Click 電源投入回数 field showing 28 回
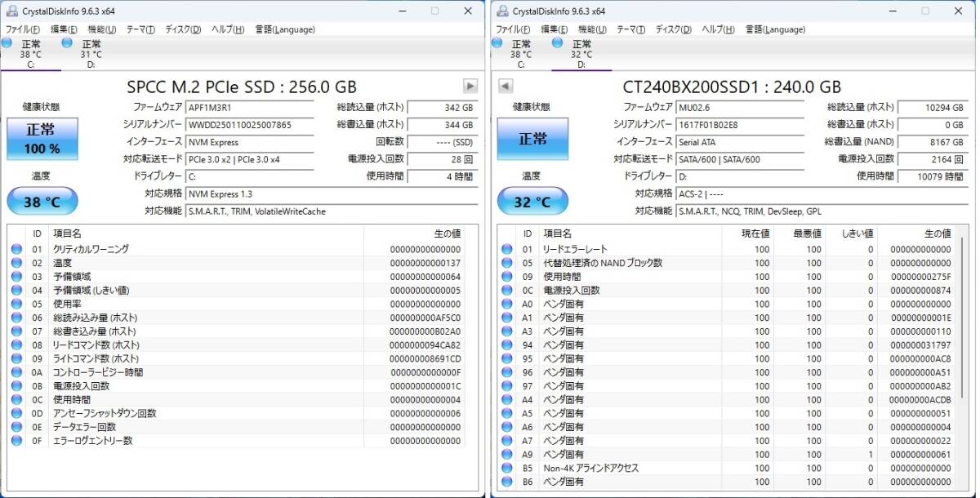Image resolution: width=980 pixels, height=498 pixels. click(x=442, y=159)
